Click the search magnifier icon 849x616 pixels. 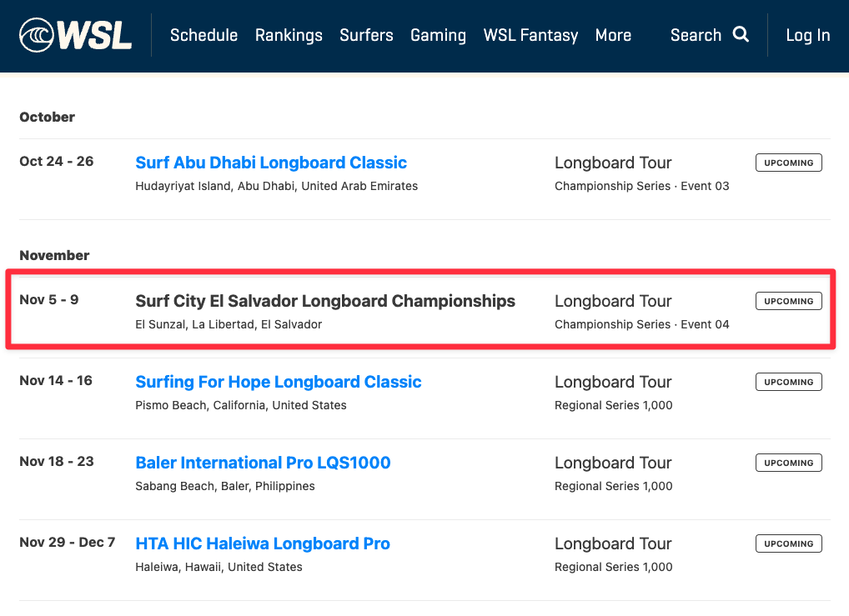tap(741, 34)
